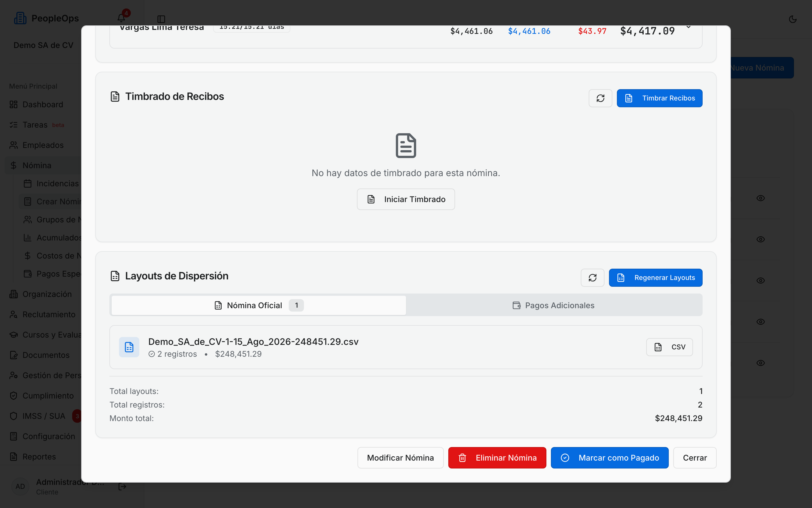This screenshot has width=812, height=508.
Task: Click the Timbrado de Recibos heading icon
Action: coord(115,97)
